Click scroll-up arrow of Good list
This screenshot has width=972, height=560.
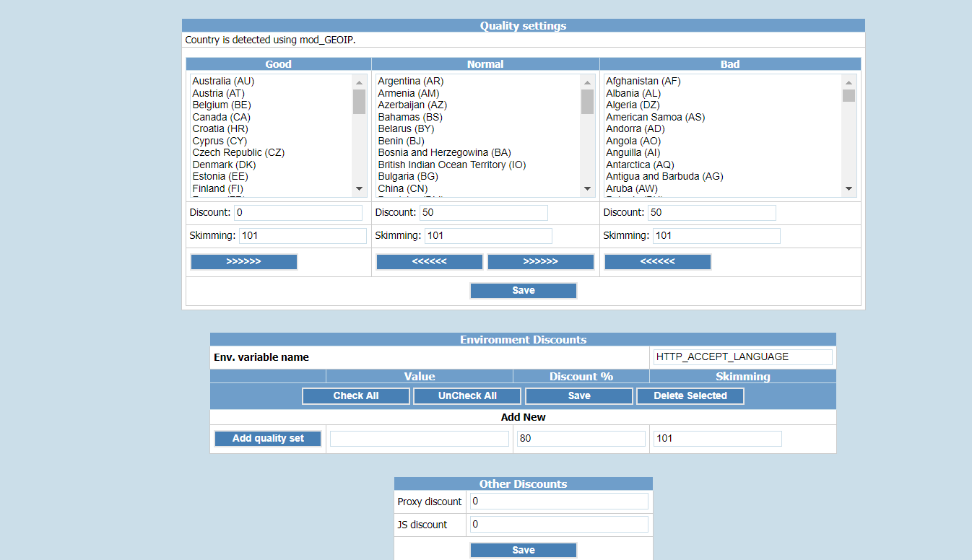coord(359,82)
